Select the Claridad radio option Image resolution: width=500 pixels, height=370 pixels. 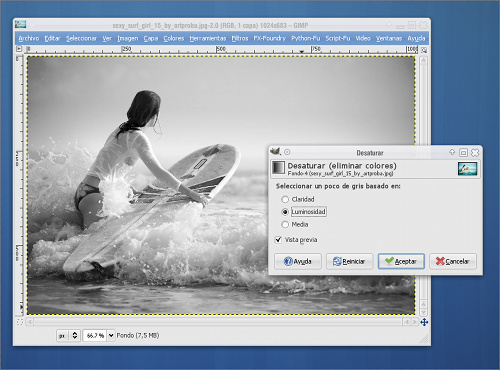coord(298,199)
